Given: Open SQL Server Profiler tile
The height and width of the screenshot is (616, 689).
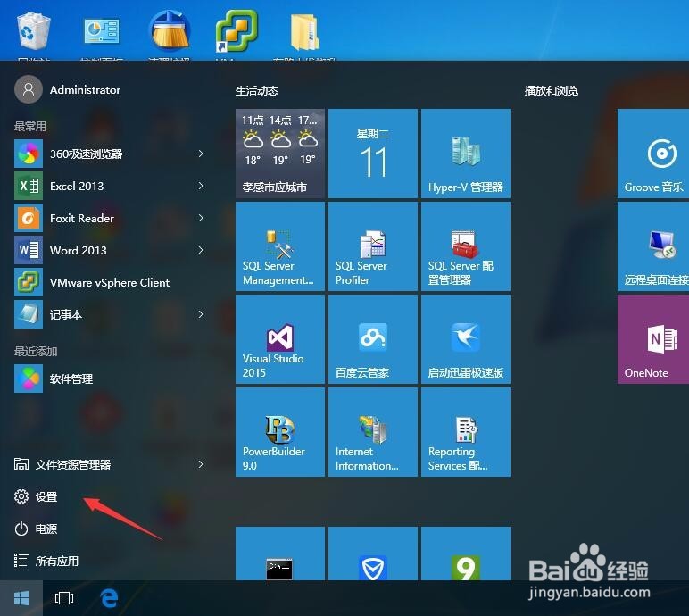Looking at the screenshot, I should coord(373,246).
